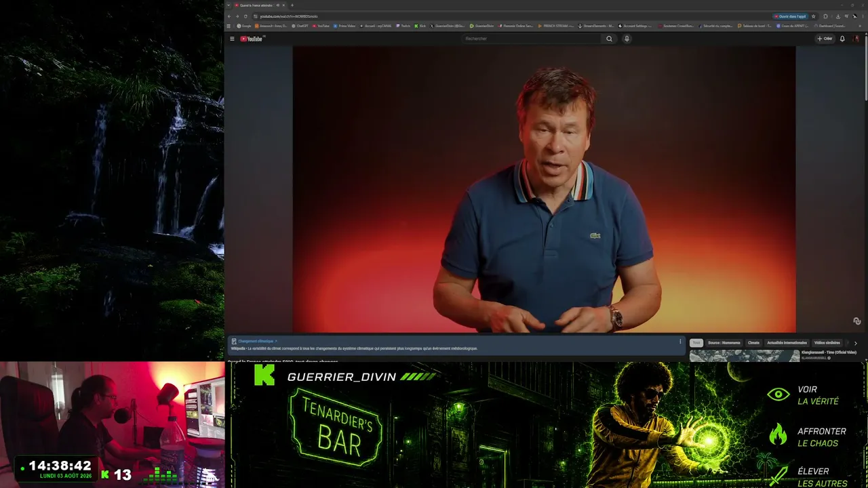Select the Vidéos similaires chip
Screen dimensions: 868x488
(x=827, y=343)
